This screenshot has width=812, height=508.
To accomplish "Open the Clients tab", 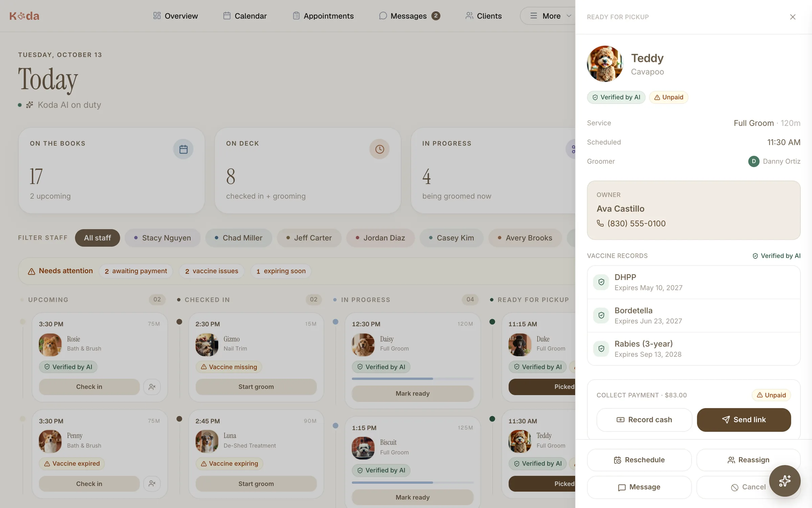I will 483,16.
